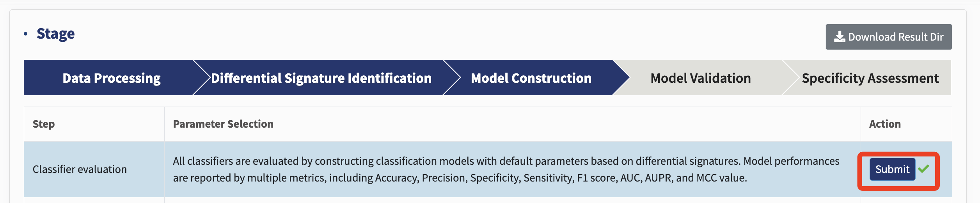Click the bullet dot before Stage heading
This screenshot has width=980, height=203.
(x=26, y=34)
